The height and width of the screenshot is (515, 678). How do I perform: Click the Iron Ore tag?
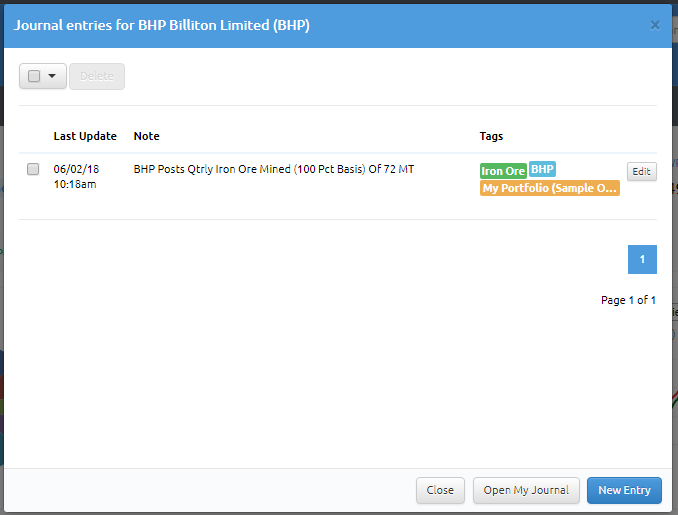(x=503, y=171)
